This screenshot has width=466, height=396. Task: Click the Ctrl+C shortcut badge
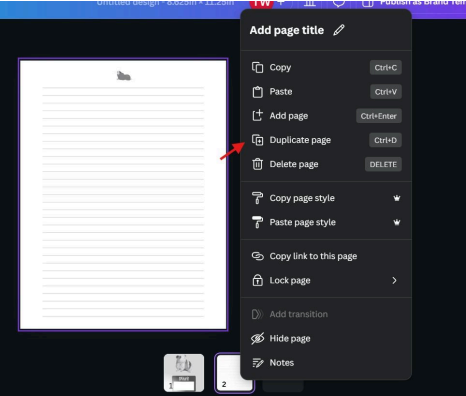386,68
